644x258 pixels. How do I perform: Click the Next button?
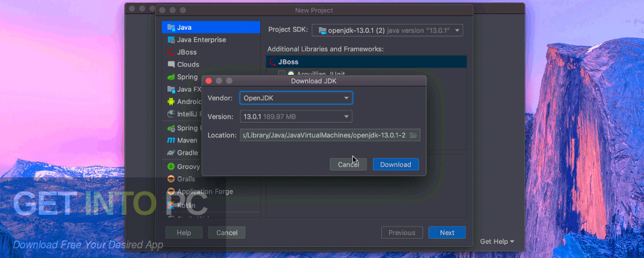click(447, 232)
